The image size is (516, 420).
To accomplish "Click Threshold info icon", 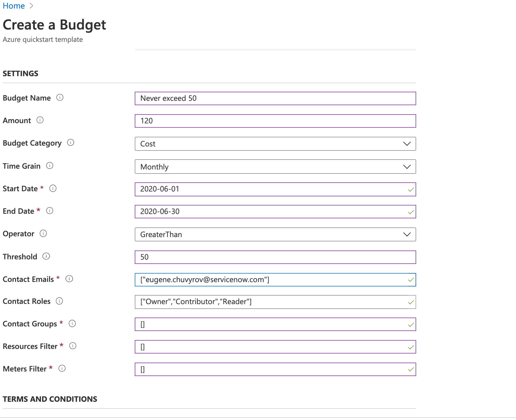I will point(46,256).
